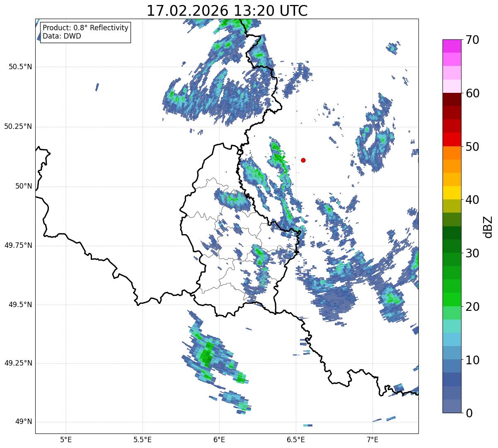The height and width of the screenshot is (448, 498).
Task: Click the 49.75°N latitude label
Action: click(x=18, y=245)
